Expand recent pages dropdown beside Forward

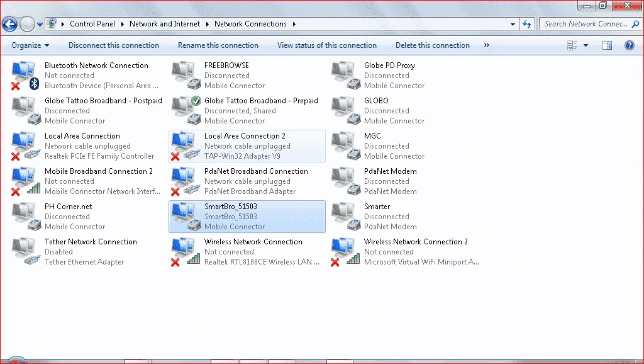pyautogui.click(x=40, y=25)
